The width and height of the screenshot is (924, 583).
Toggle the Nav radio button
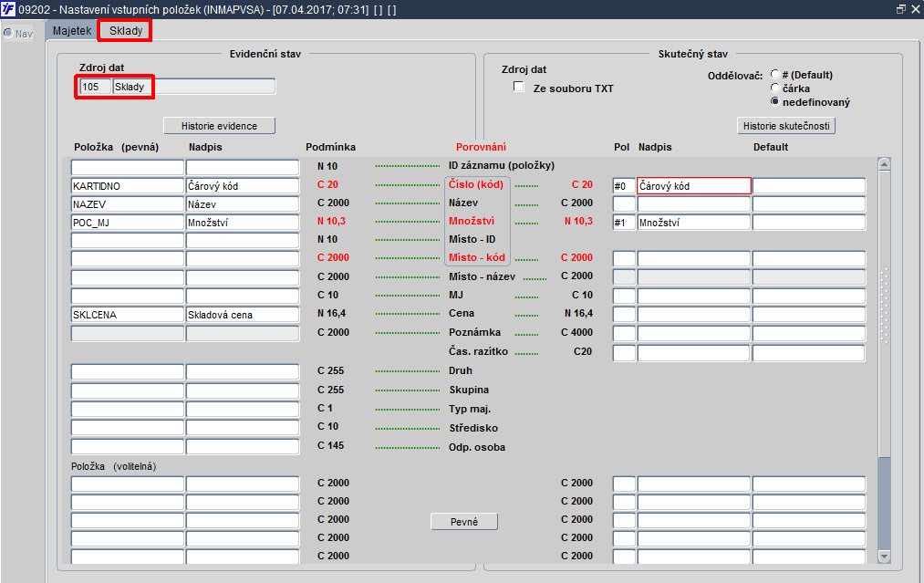tap(8, 33)
